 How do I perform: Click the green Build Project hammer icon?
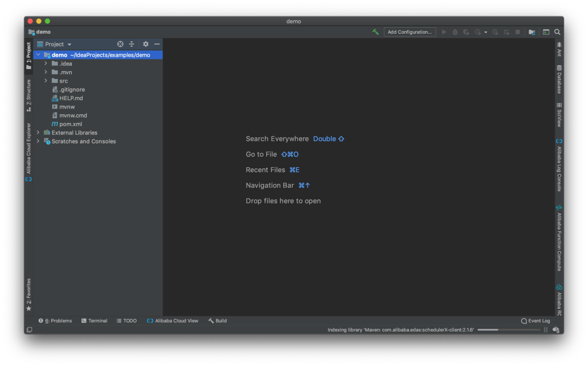tap(375, 32)
